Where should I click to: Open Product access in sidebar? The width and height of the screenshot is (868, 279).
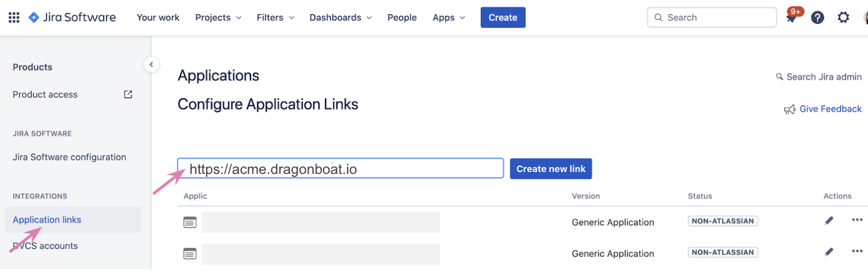tap(45, 94)
